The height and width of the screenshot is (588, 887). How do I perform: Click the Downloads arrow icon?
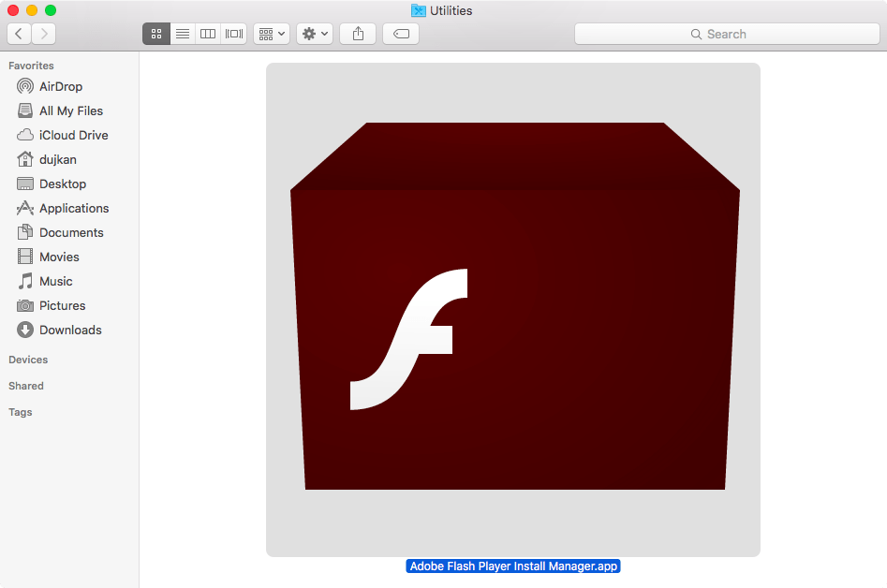[x=25, y=330]
